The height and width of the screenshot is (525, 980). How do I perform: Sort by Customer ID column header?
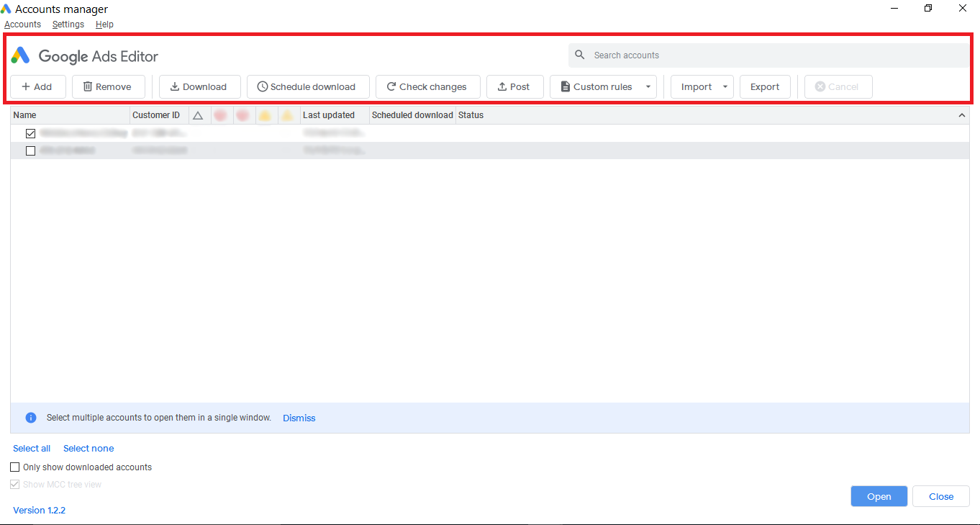pyautogui.click(x=159, y=115)
